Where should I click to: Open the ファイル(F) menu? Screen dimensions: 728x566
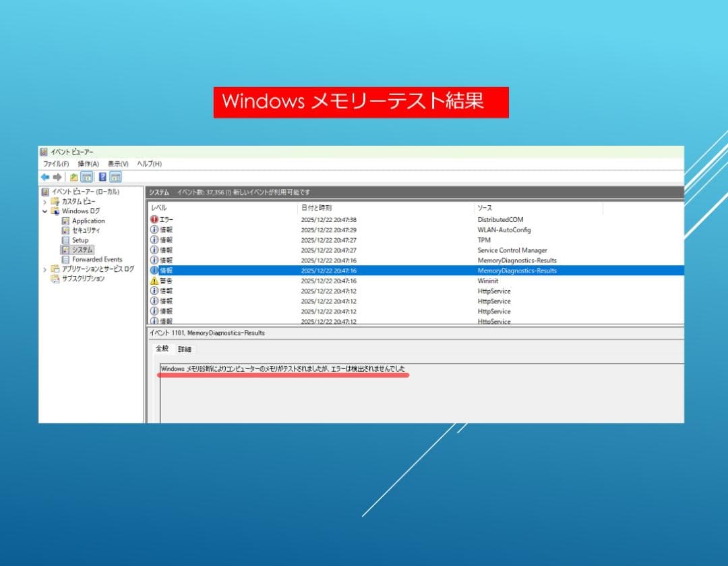pyautogui.click(x=56, y=163)
